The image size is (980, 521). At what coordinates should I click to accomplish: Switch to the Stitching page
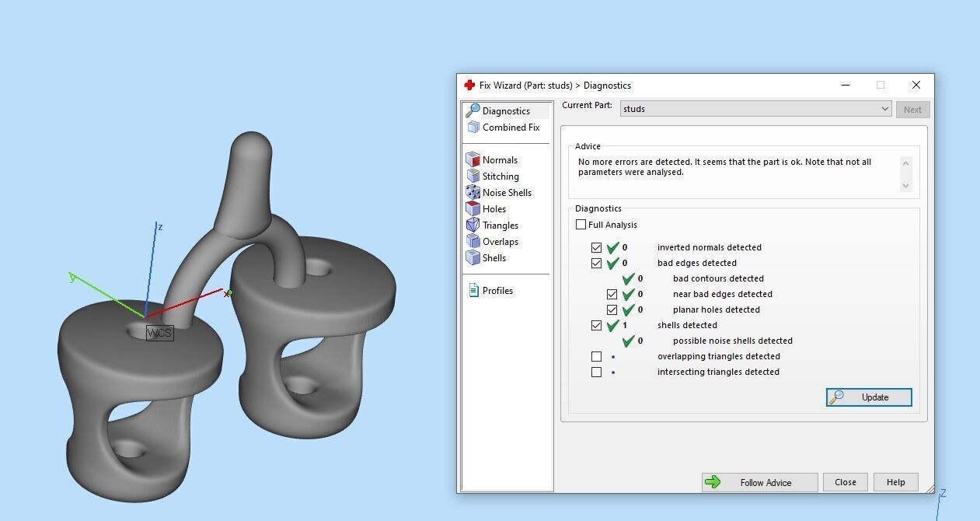point(500,176)
